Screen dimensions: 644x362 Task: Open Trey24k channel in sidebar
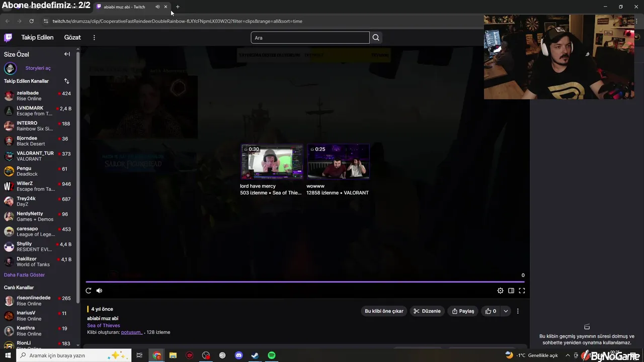coord(38,201)
